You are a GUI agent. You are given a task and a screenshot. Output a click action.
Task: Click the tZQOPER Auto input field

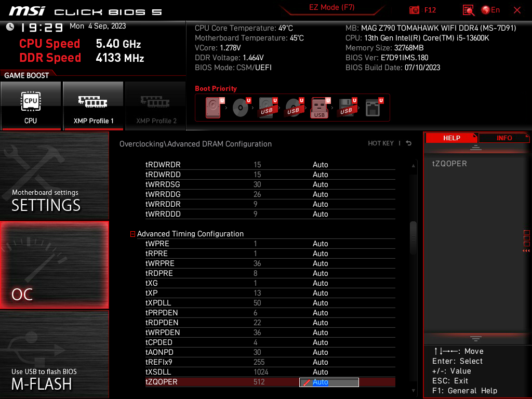coord(329,382)
